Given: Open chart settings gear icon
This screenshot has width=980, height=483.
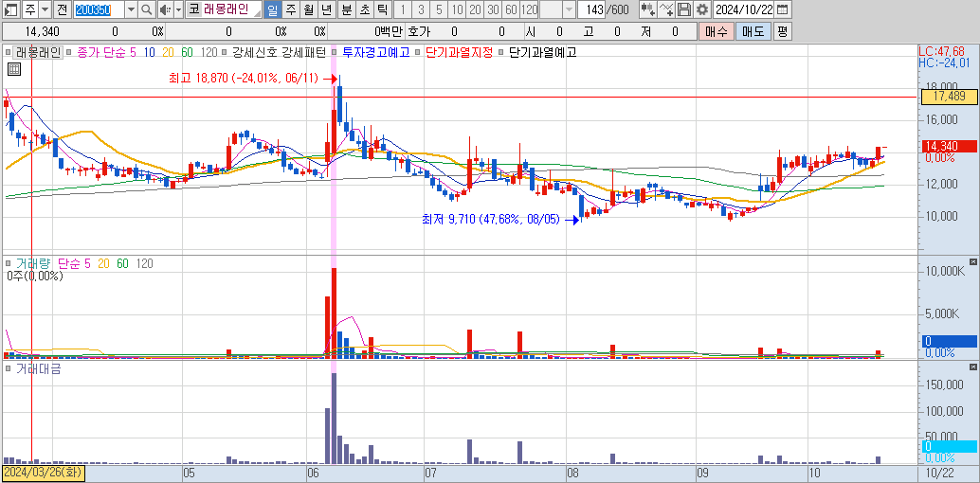Looking at the screenshot, I should [702, 9].
